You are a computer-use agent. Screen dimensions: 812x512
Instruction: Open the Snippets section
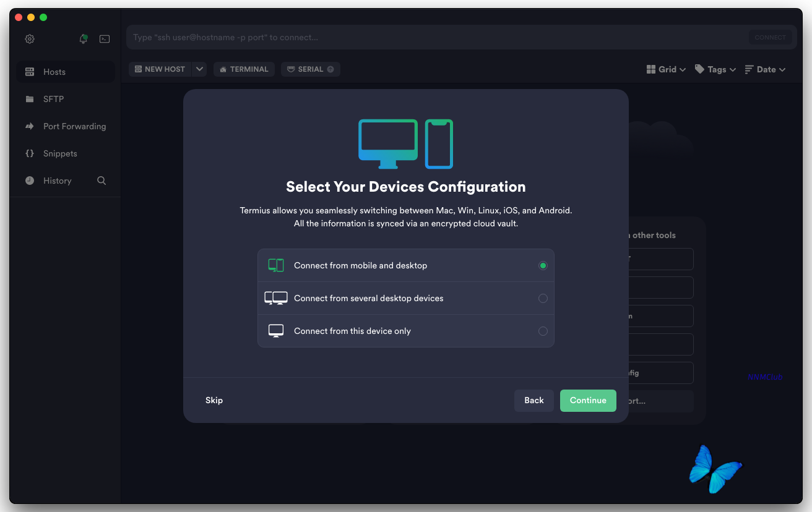tap(66, 153)
